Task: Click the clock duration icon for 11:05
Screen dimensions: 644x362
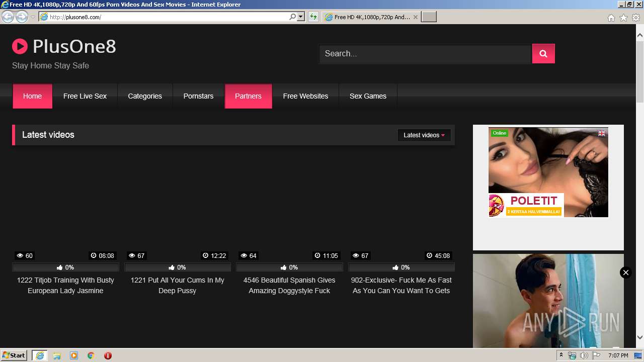Action: point(317,256)
